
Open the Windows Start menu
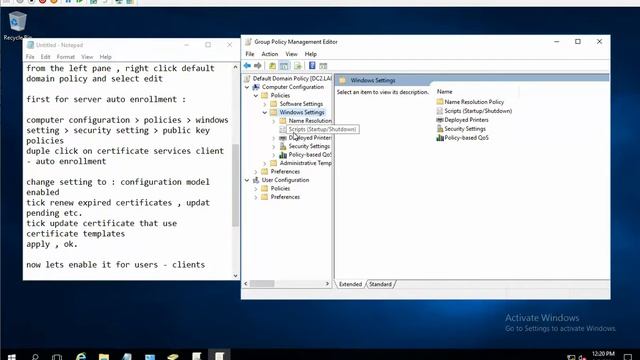point(11,357)
